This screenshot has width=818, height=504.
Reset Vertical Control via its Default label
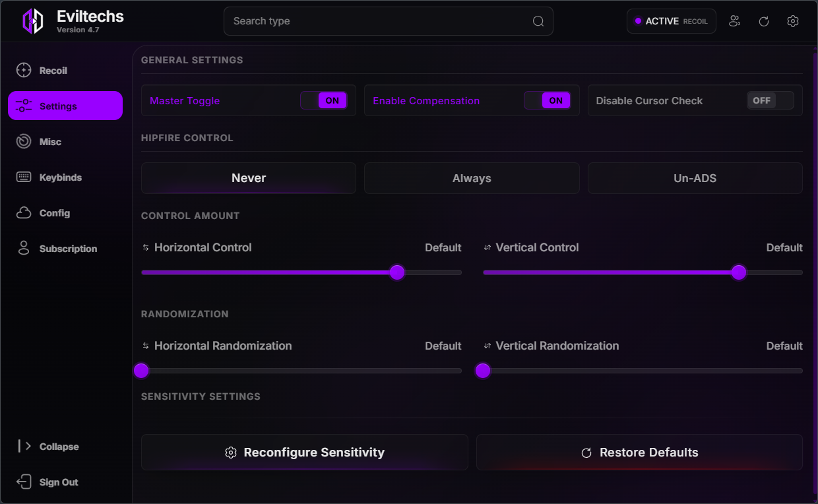[784, 247]
